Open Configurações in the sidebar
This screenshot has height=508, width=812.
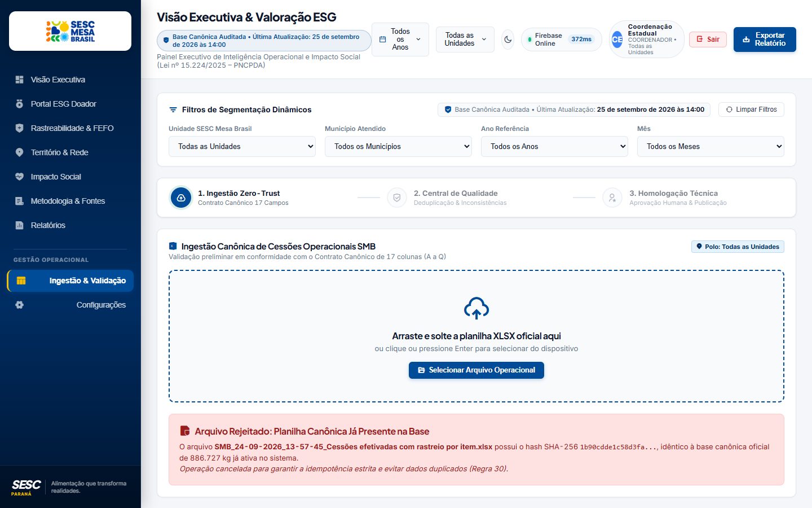click(70, 305)
